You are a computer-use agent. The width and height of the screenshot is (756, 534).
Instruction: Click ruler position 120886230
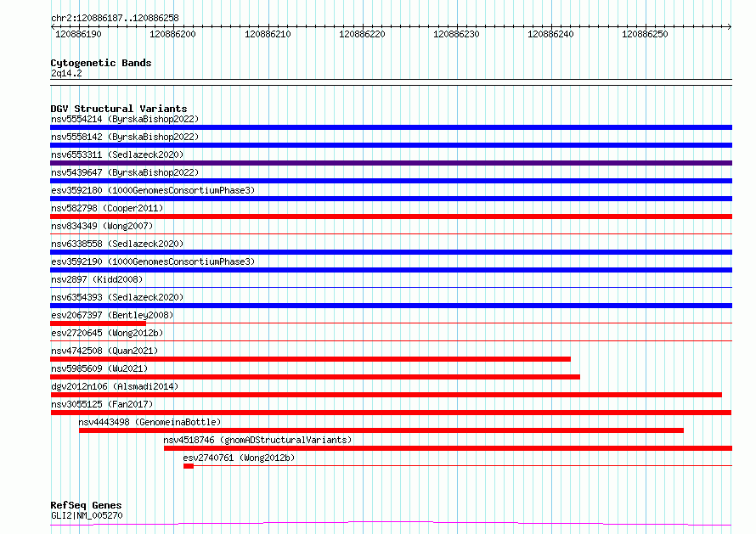tap(456, 34)
